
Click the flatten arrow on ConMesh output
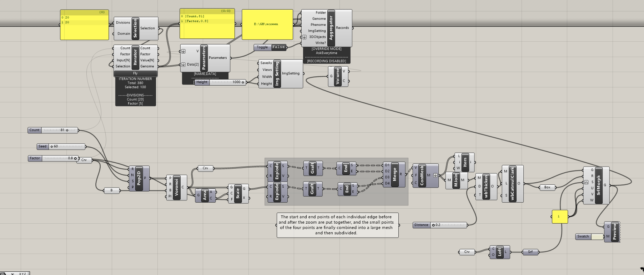435,175
